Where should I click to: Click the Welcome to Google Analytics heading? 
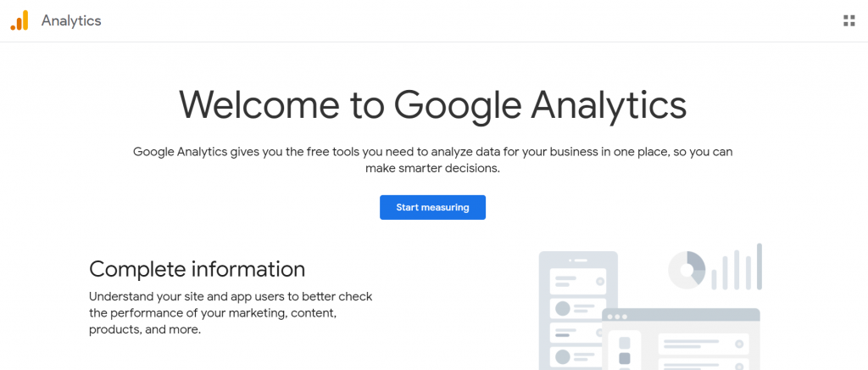432,105
